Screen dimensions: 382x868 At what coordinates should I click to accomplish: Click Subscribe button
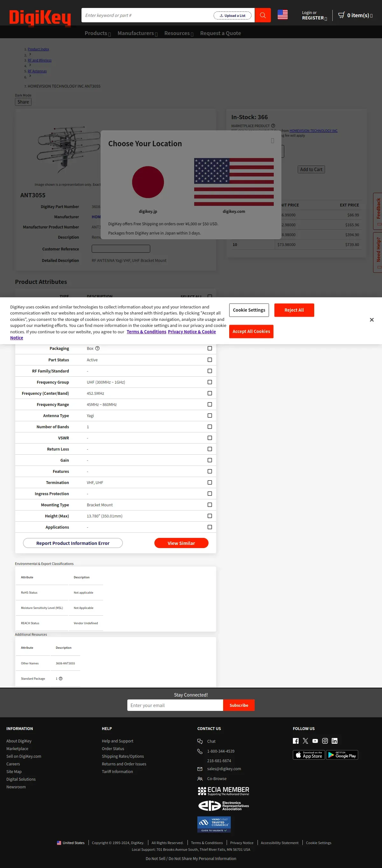tap(239, 705)
